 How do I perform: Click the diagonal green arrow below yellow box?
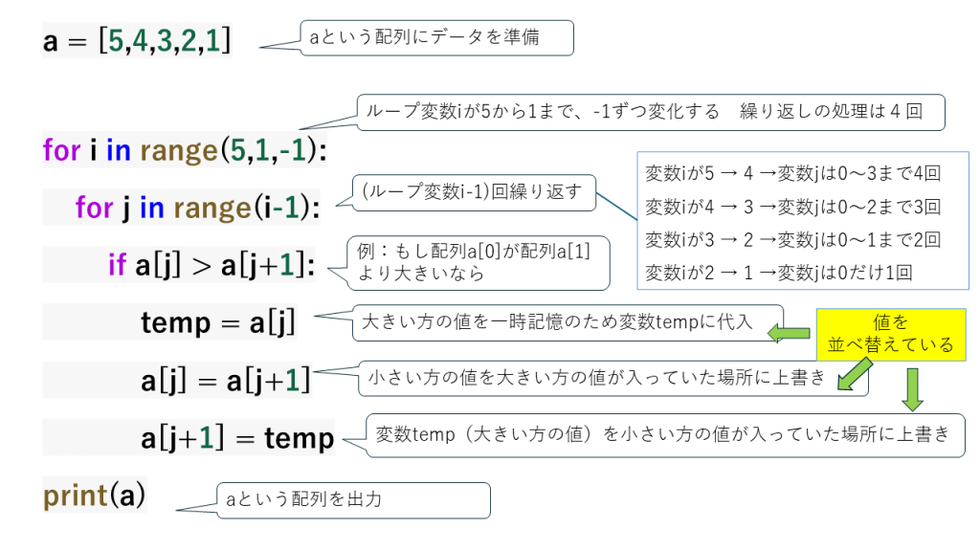(x=850, y=376)
